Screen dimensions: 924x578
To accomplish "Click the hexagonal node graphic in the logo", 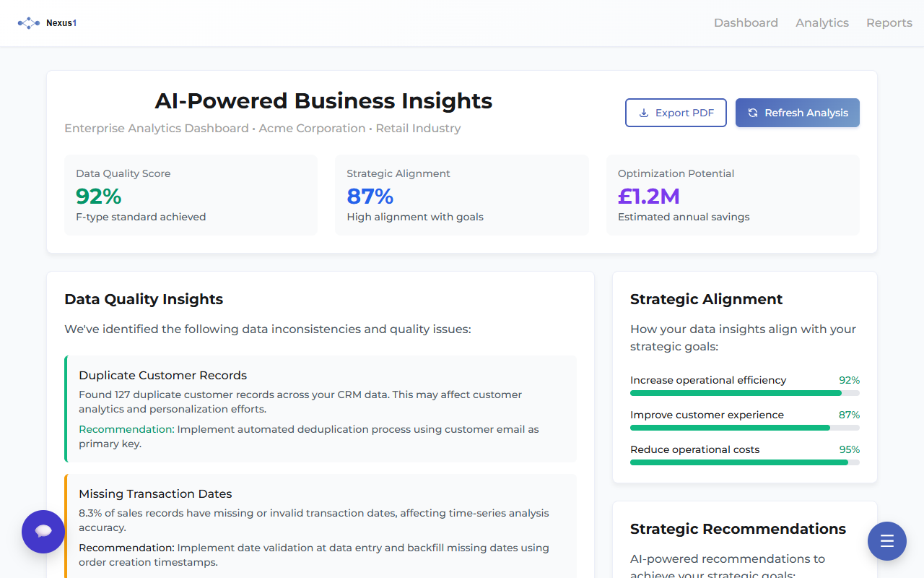I will coord(28,22).
